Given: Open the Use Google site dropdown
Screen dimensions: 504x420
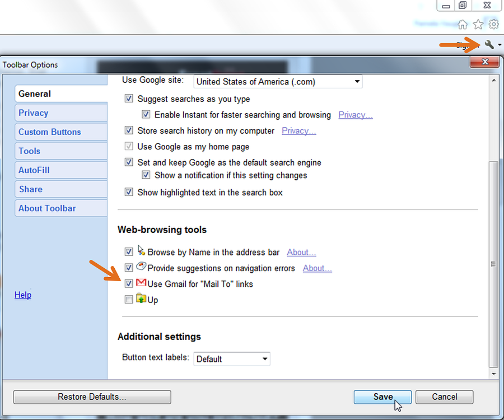Looking at the screenshot, I should [x=278, y=81].
